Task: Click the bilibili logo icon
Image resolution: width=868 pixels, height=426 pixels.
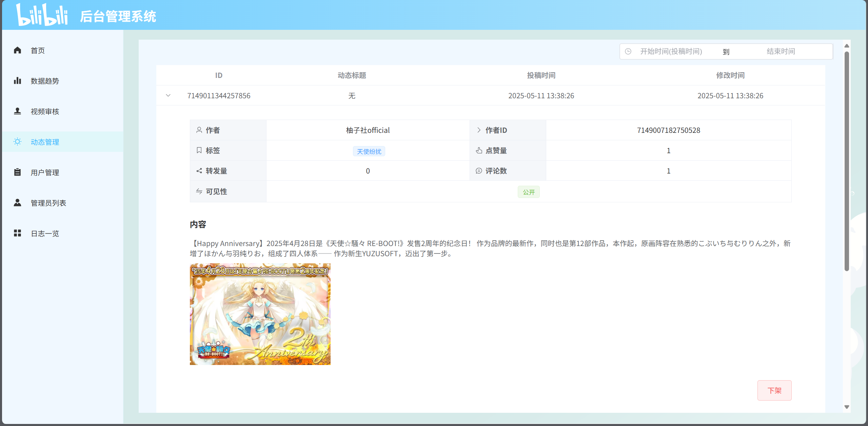Action: click(x=42, y=15)
